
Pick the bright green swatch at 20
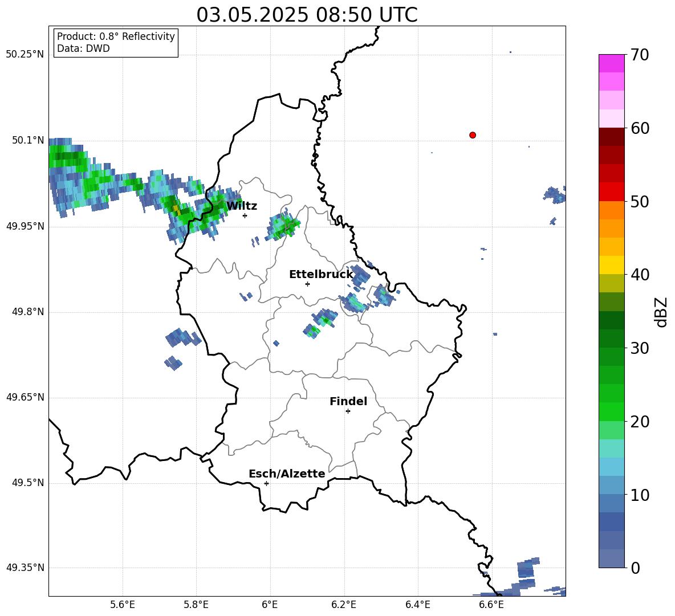coord(611,411)
